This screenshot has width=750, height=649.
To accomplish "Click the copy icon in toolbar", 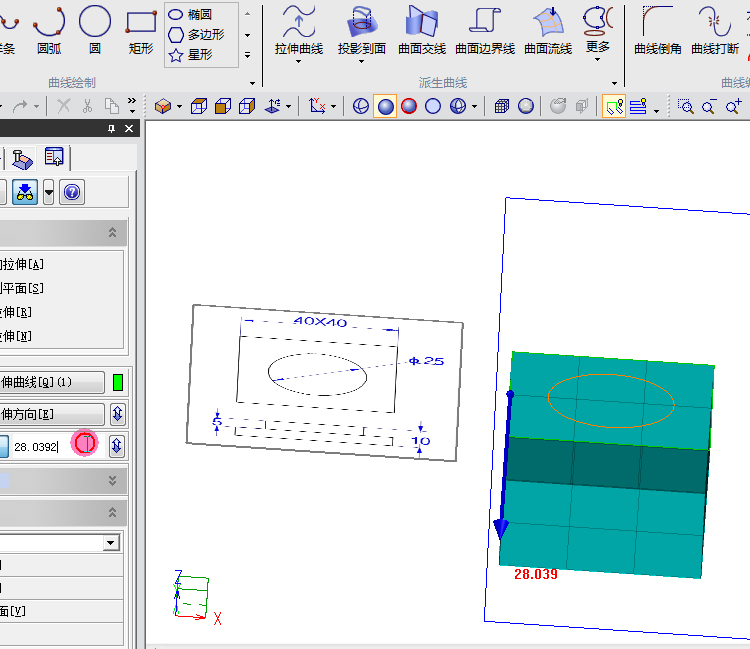I will pyautogui.click(x=111, y=106).
